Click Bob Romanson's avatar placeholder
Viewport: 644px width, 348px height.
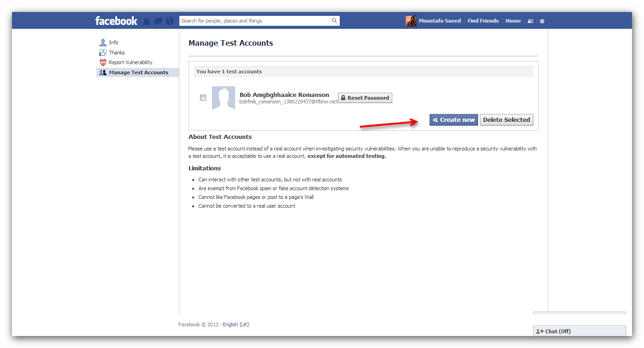click(224, 98)
